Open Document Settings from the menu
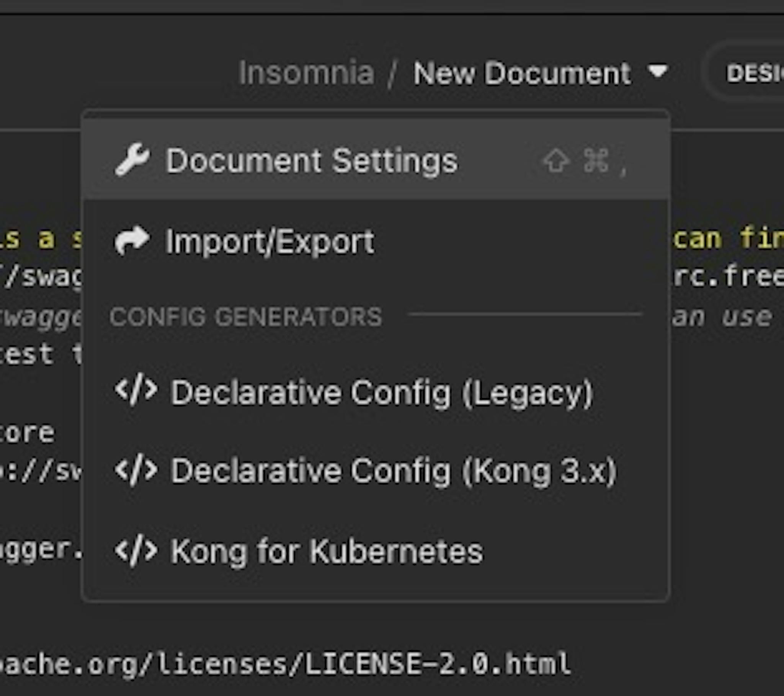The width and height of the screenshot is (784, 696). click(313, 161)
